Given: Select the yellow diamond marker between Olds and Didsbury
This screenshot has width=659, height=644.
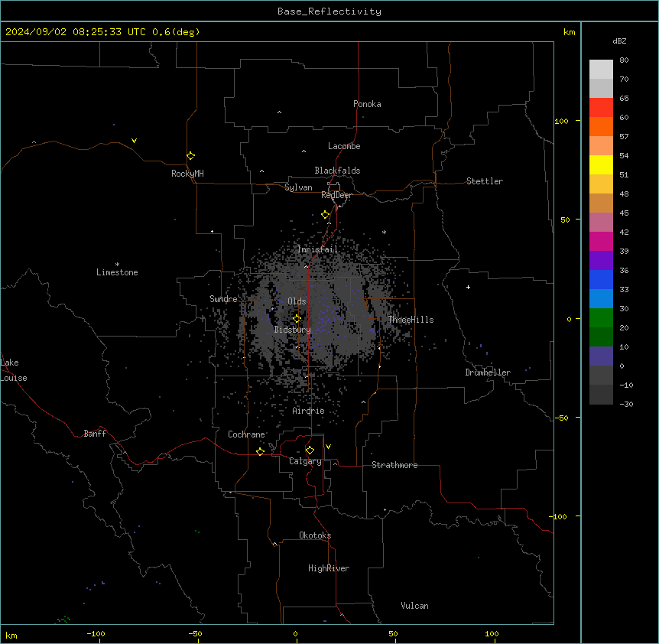Looking at the screenshot, I should (297, 319).
